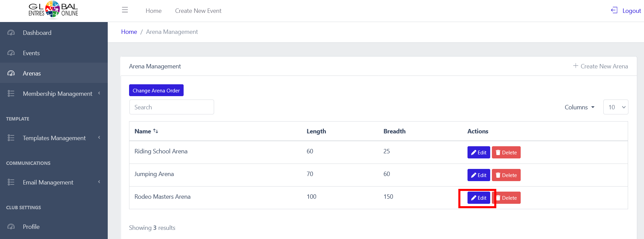Open the rows-per-page dropdown showing 10
This screenshot has width=644, height=239.
click(x=616, y=107)
